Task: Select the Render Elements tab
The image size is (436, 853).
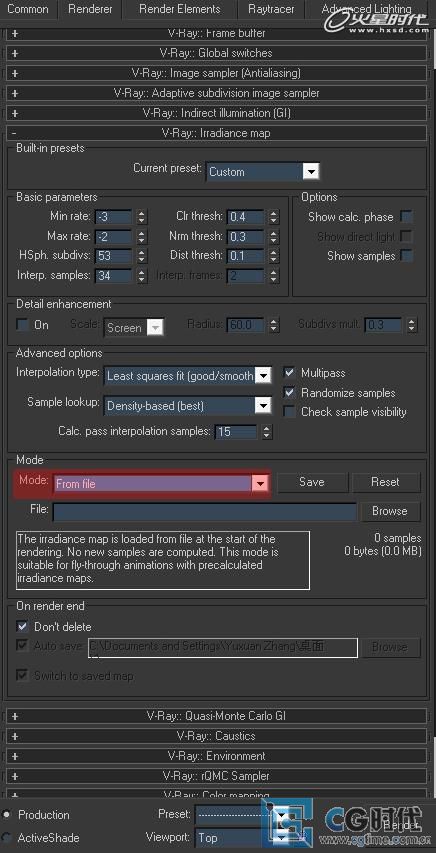Action: point(180,9)
